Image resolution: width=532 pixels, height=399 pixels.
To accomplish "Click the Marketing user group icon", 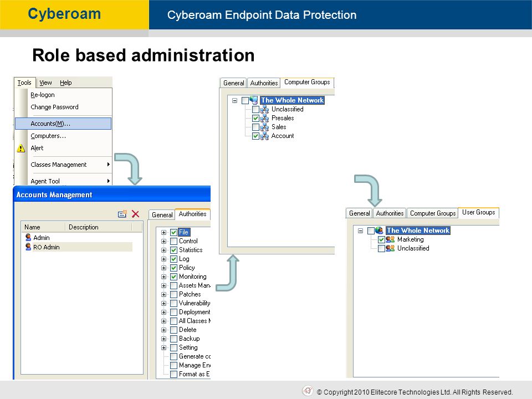I will [x=391, y=239].
